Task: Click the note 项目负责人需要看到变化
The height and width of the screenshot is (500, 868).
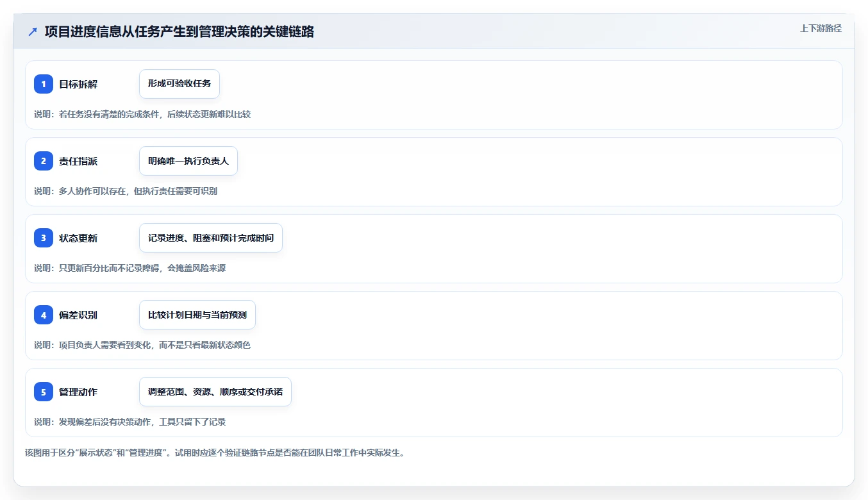Action: (x=142, y=345)
